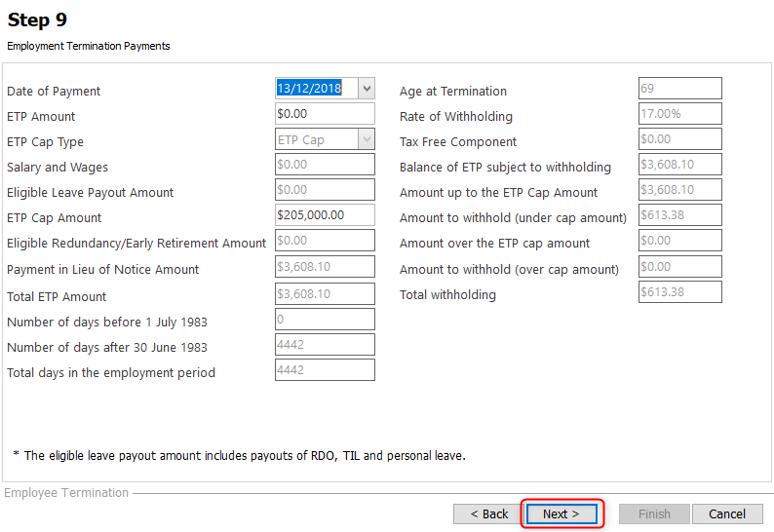Expand the ETP Cap Type dropdown arrow

point(367,139)
